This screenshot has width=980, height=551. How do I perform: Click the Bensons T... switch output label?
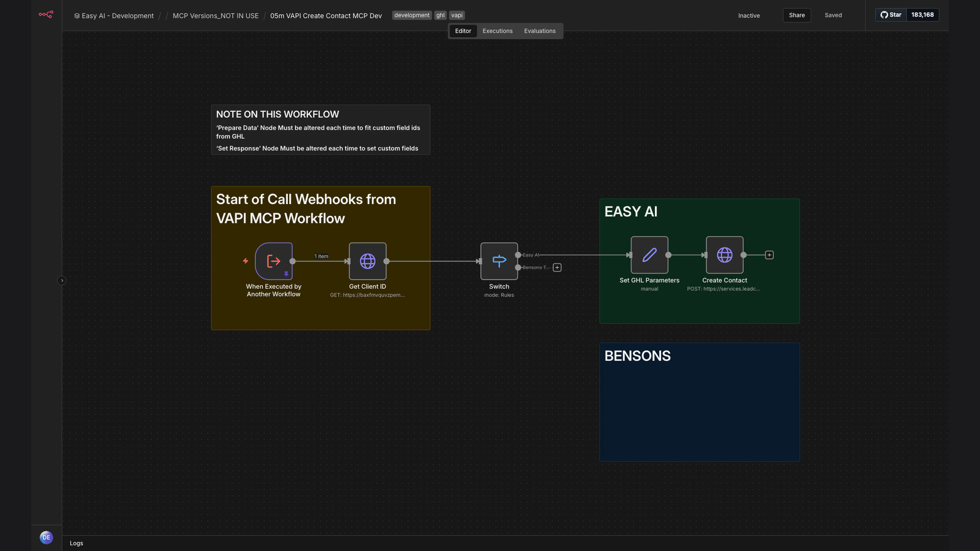536,267
